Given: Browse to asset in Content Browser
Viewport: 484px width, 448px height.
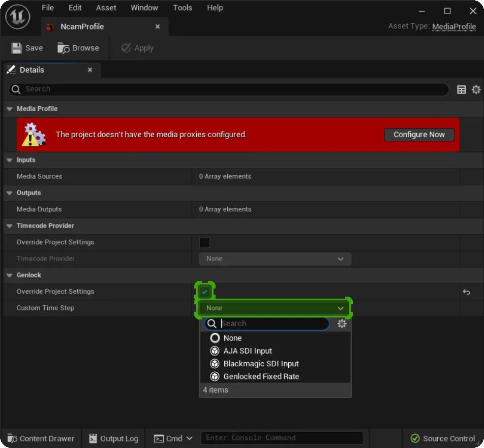Looking at the screenshot, I should coord(78,48).
